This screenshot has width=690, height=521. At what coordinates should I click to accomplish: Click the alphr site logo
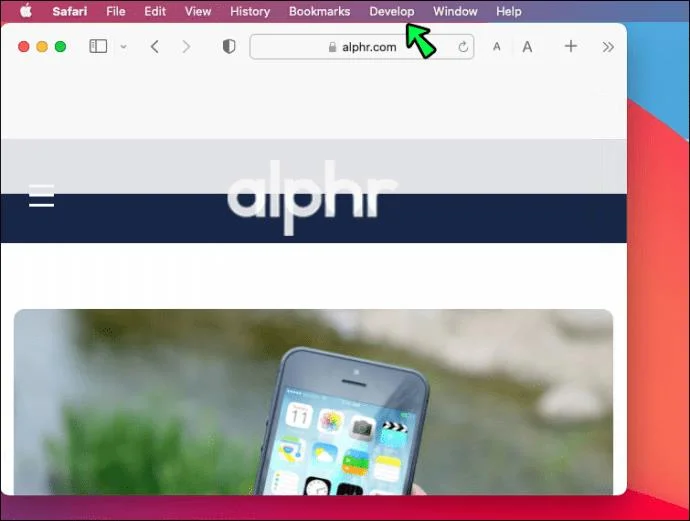coord(312,197)
